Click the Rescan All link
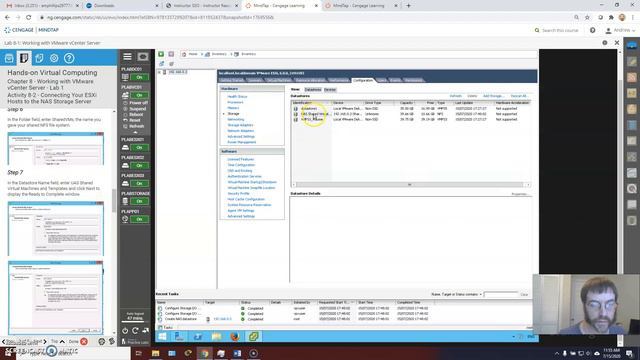Image resolution: width=640 pixels, height=360 pixels. click(x=519, y=96)
